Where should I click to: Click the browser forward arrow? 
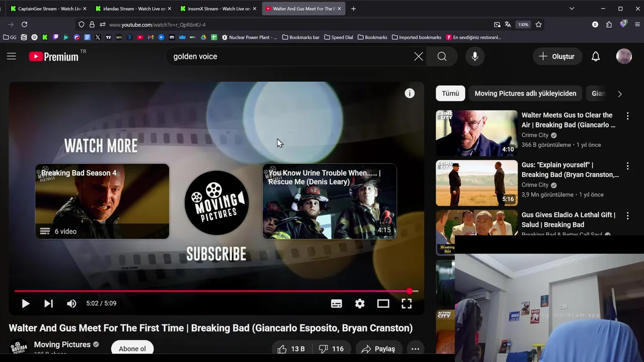11,24
